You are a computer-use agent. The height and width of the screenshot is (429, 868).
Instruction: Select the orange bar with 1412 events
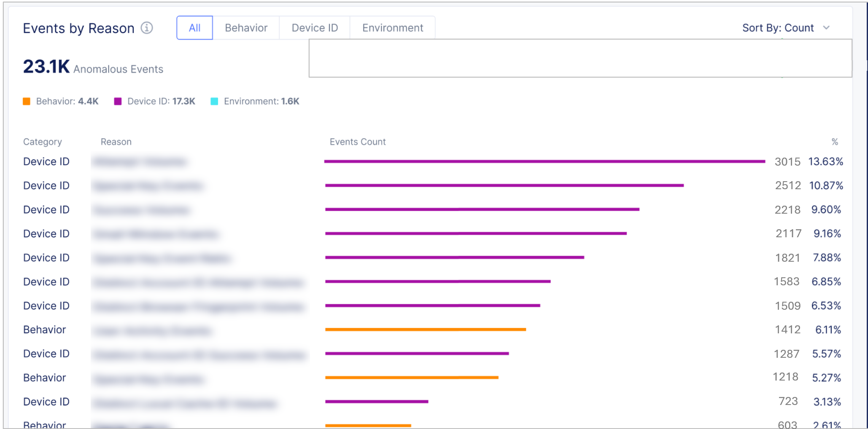pos(425,329)
